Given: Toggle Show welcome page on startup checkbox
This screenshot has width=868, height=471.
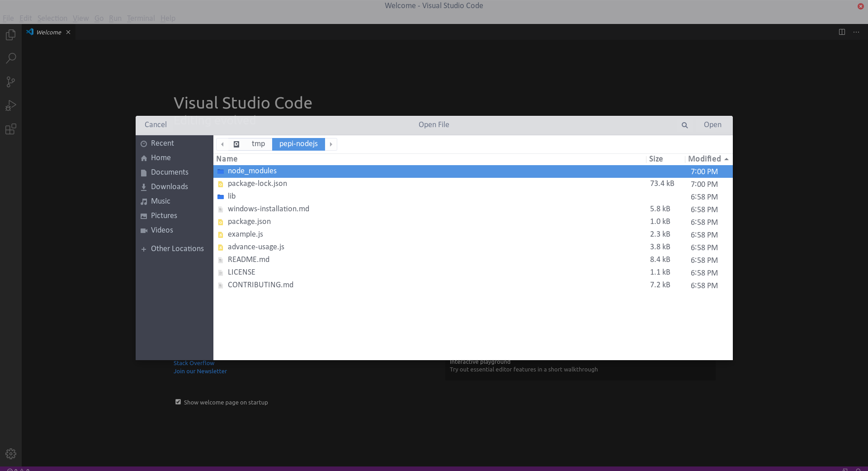Looking at the screenshot, I should coord(178,402).
